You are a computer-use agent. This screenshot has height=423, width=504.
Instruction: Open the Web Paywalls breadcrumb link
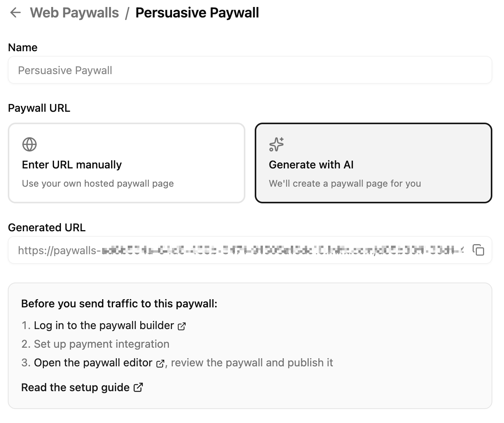(75, 12)
